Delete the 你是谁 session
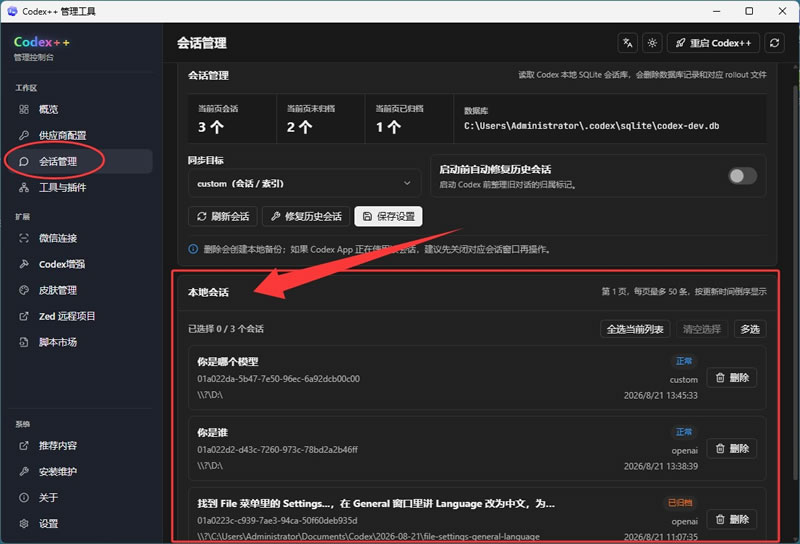This screenshot has width=800, height=544. click(732, 449)
